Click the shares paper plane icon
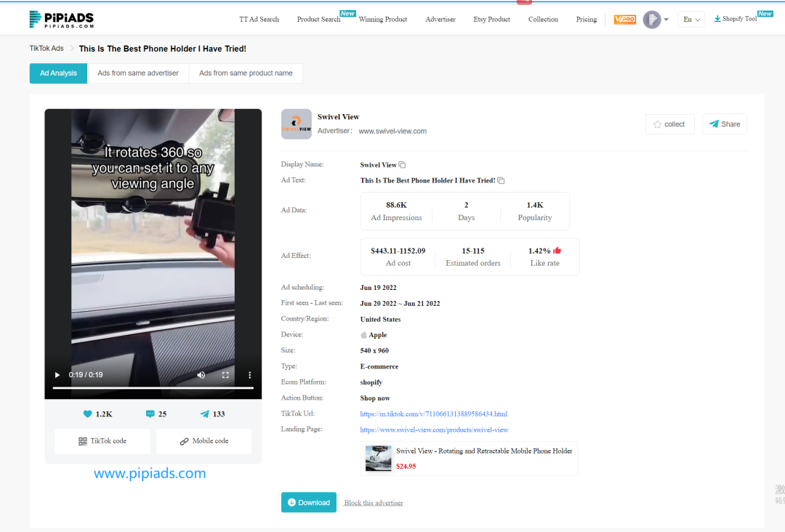Image resolution: width=785 pixels, height=532 pixels. point(205,414)
